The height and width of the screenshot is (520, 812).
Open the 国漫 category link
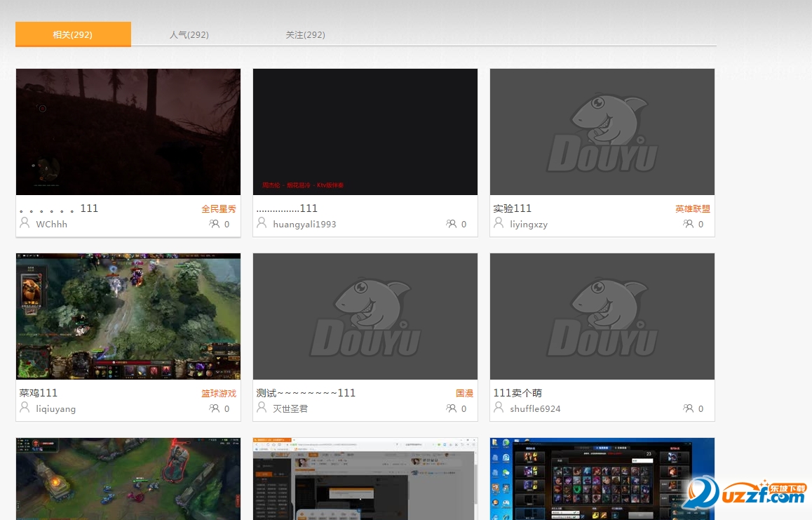(464, 393)
